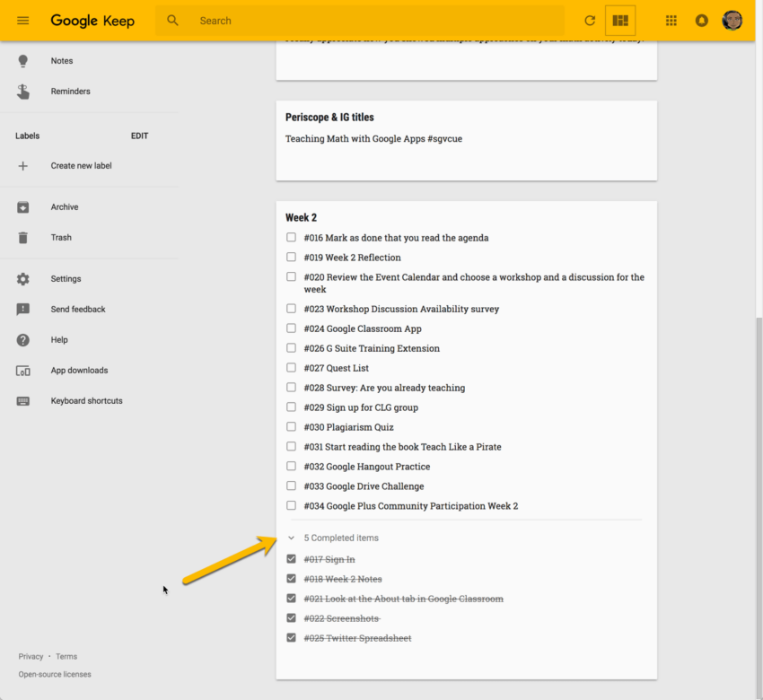Uncheck #021 Look at the About tab
This screenshot has height=700, width=763.
(x=291, y=599)
